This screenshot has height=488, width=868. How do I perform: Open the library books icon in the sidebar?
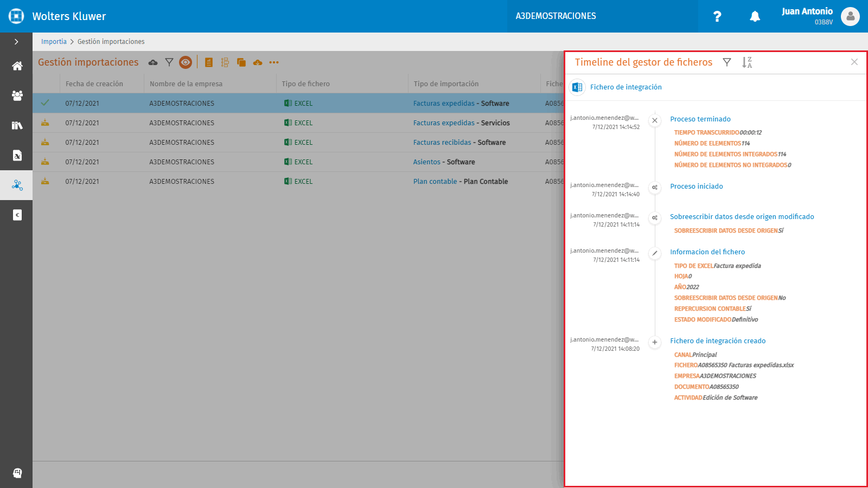[17, 125]
